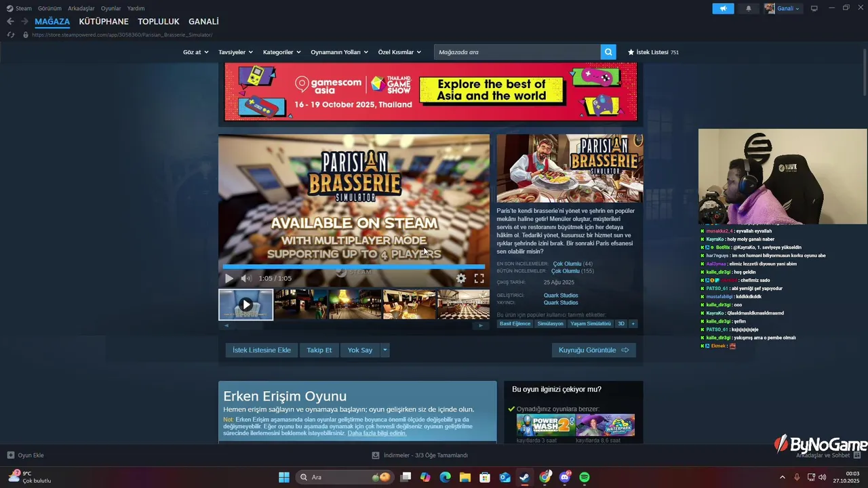This screenshot has height=488, width=868.
Task: Open all reviews Çok Olumlu (155)
Action: (x=573, y=271)
